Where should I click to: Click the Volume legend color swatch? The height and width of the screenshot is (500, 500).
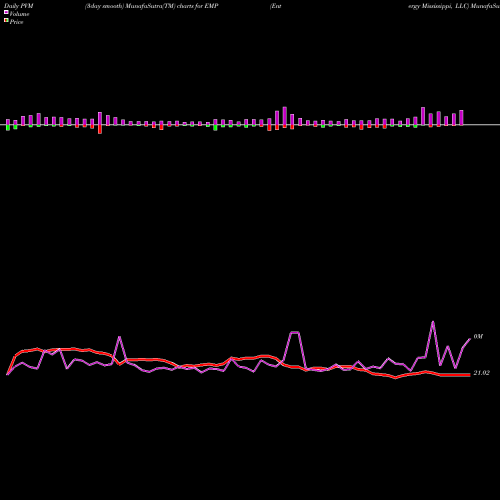pyautogui.click(x=6, y=13)
